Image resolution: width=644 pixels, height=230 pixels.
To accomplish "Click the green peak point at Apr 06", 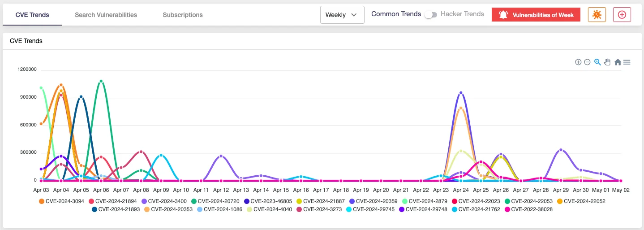I will click(101, 81).
